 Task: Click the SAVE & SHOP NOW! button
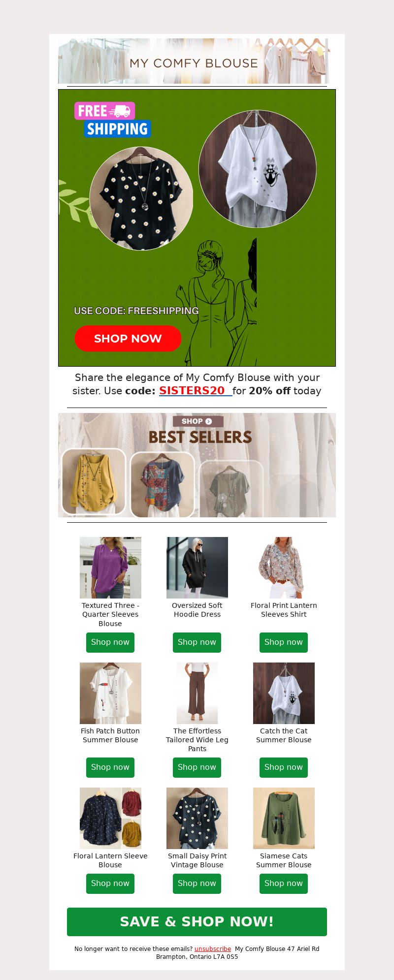point(197,922)
